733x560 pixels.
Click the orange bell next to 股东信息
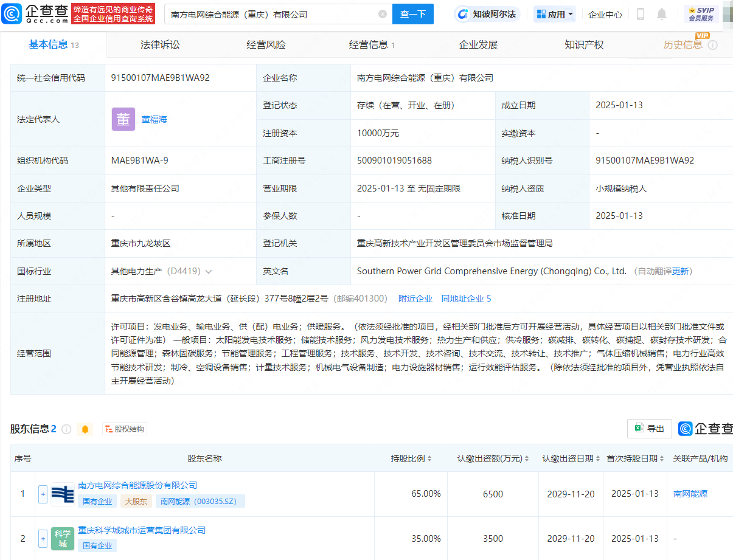85,429
